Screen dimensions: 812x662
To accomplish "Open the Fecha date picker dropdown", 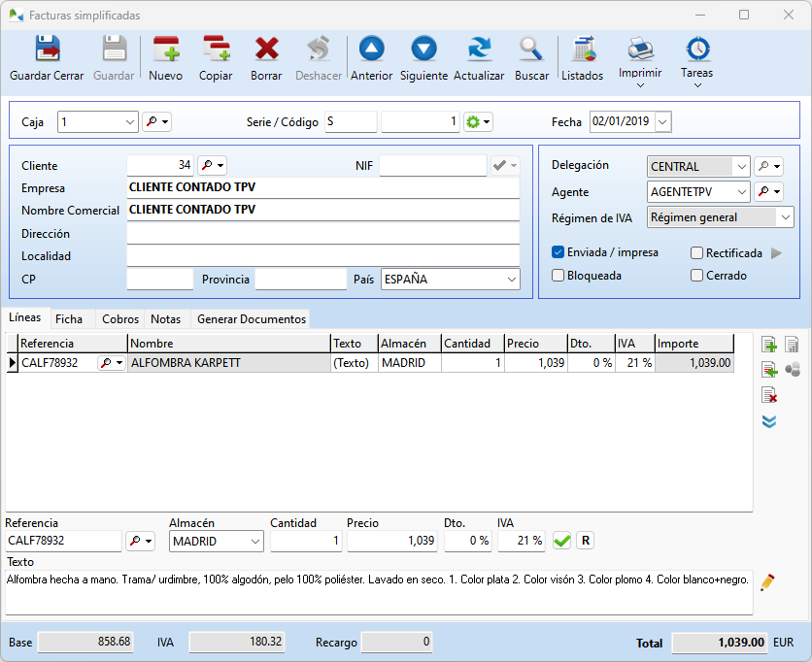I will (x=662, y=121).
